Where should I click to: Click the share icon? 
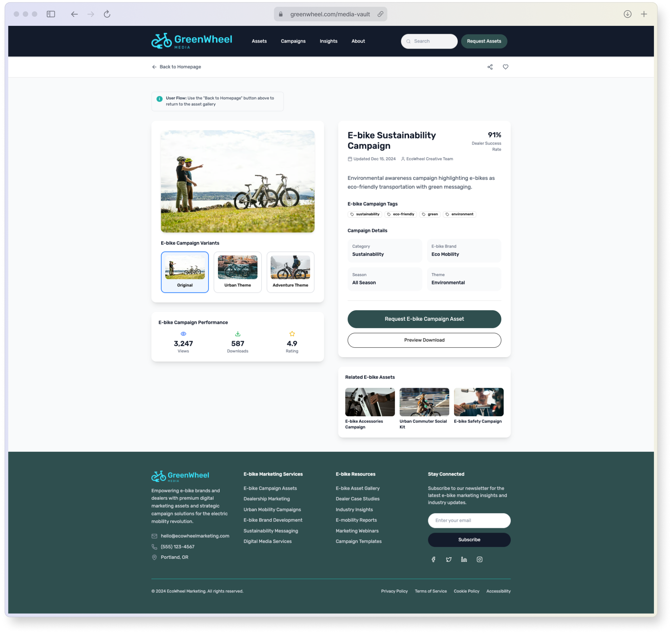(490, 67)
